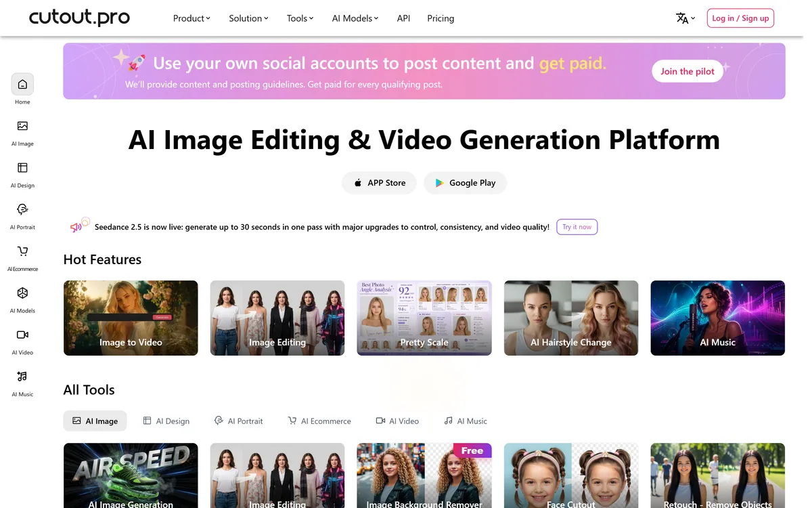Open the Retouch - Remove Objects card
Image resolution: width=812 pixels, height=508 pixels.
pos(718,475)
